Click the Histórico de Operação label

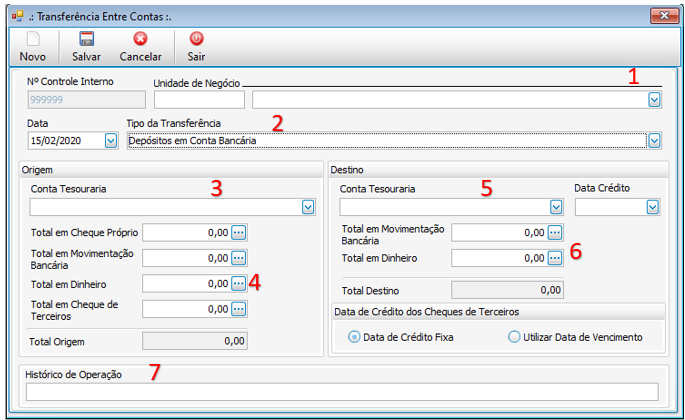coord(73,375)
